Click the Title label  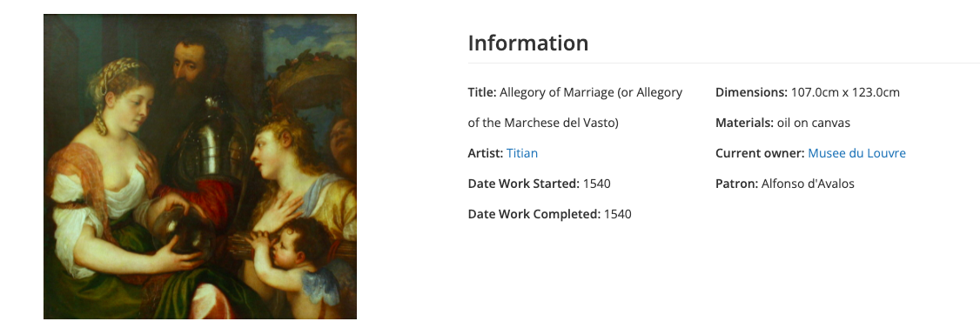[482, 92]
